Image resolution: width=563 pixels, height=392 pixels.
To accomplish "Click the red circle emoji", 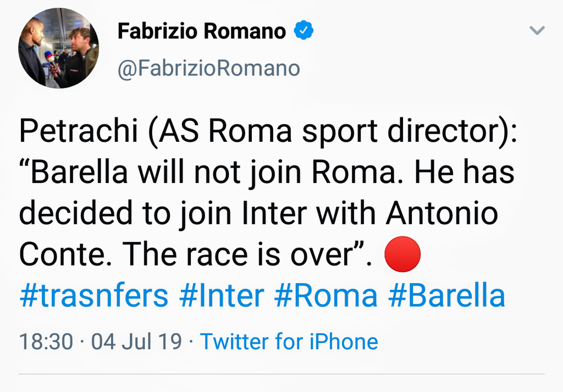I will click(x=402, y=254).
